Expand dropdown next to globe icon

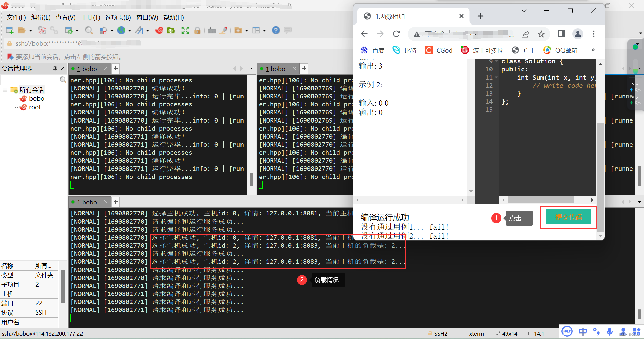click(130, 30)
